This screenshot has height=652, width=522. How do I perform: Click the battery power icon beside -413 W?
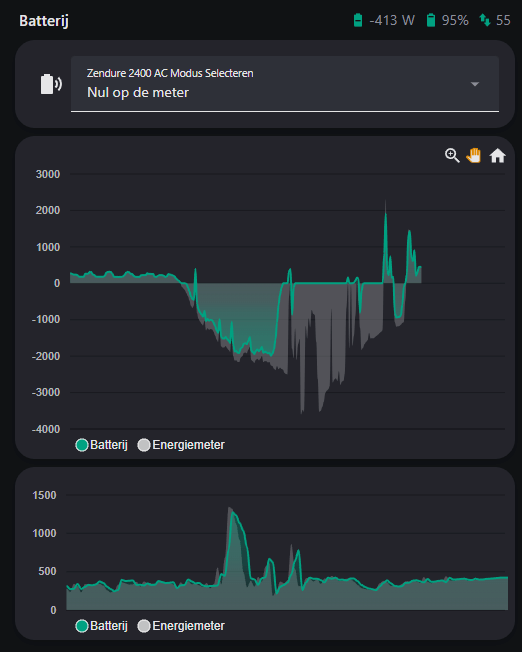[358, 20]
